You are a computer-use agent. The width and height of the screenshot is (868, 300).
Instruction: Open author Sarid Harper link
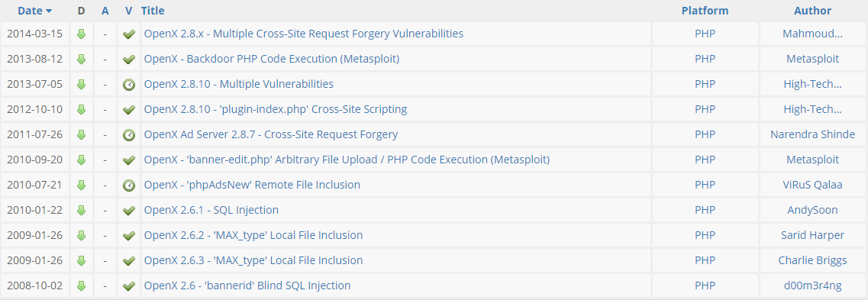(812, 235)
